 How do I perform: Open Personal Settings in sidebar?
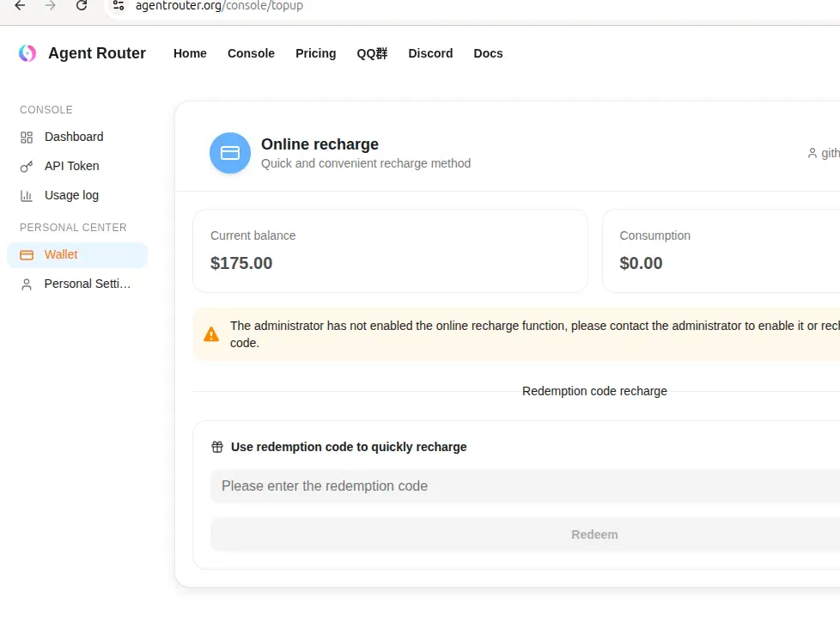pyautogui.click(x=77, y=284)
